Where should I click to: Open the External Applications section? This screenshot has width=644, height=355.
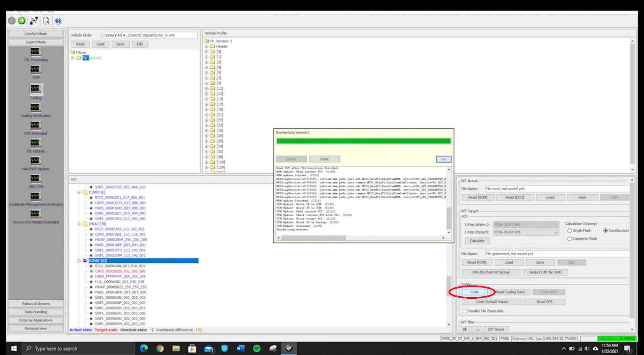coord(36,320)
